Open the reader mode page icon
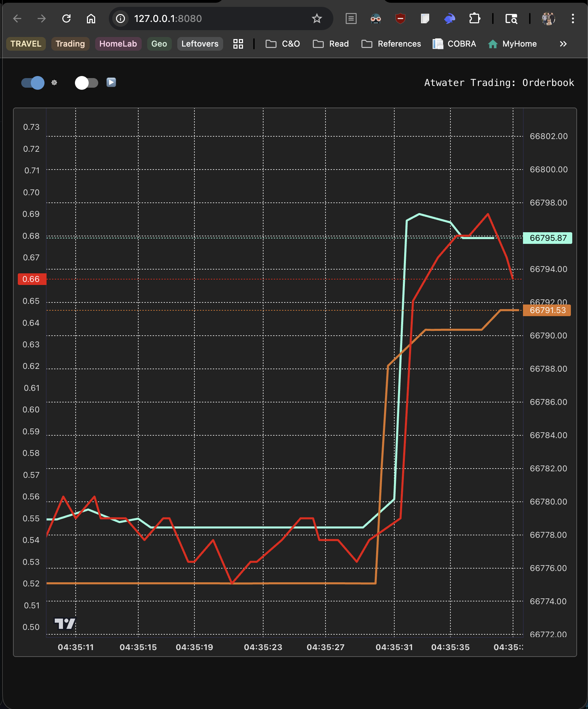 pyautogui.click(x=351, y=18)
